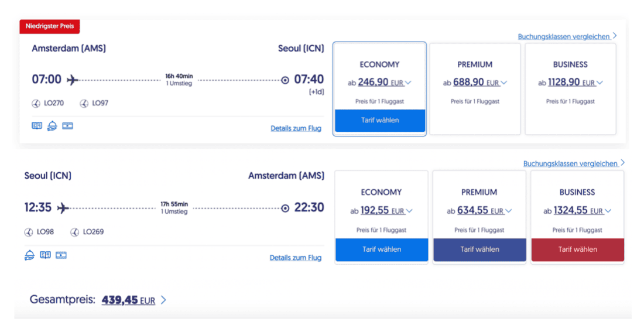This screenshot has width=644, height=325.
Task: Open the return flight's Buchungsklassen vergleichen link
Action: coord(570,163)
